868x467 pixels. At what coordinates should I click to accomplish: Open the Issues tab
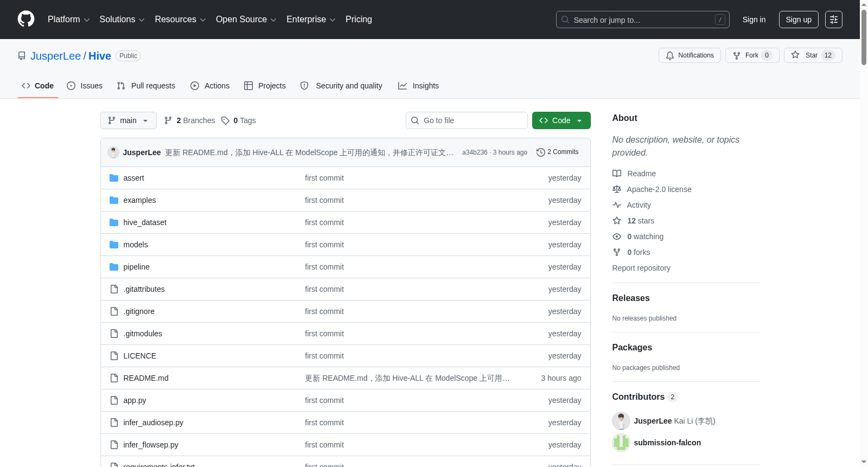coord(85,86)
